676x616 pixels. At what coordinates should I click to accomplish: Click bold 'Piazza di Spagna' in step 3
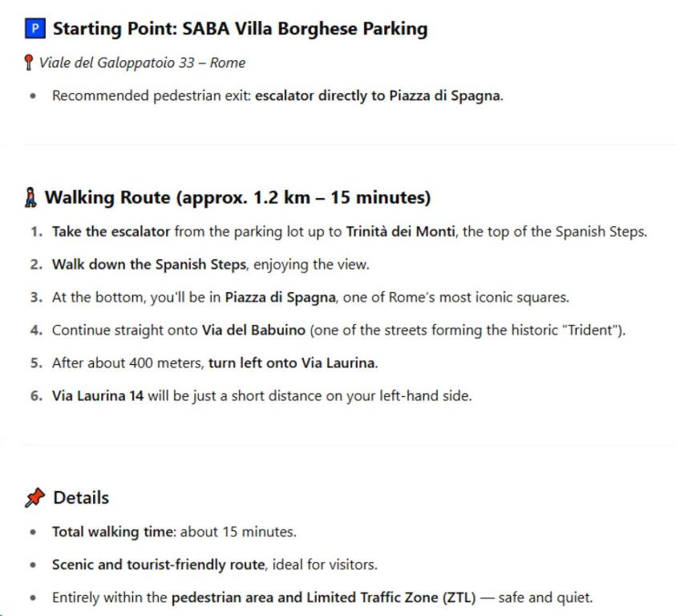click(274, 298)
